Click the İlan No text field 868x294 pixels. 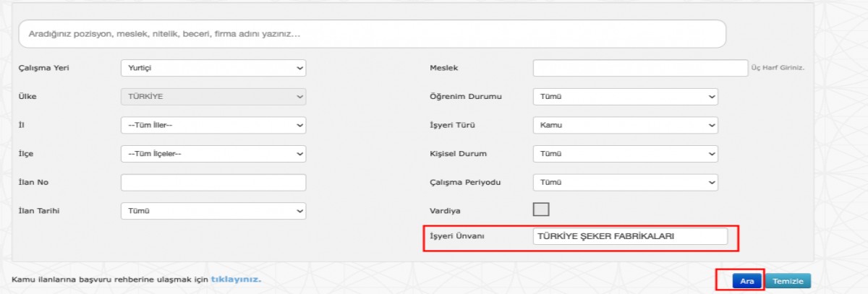tap(213, 183)
